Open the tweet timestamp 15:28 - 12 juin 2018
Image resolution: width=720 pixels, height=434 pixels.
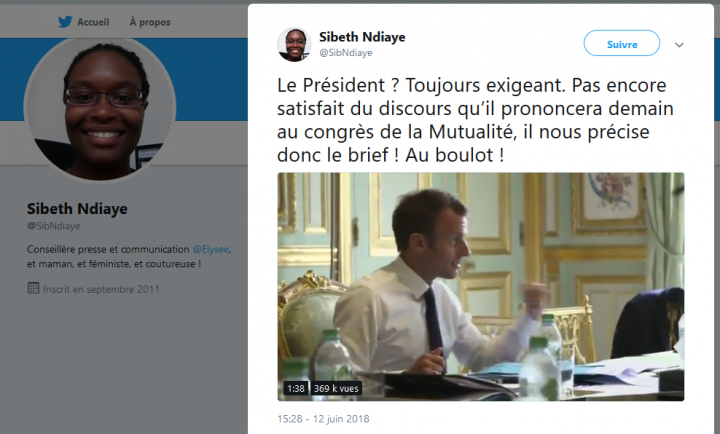pyautogui.click(x=323, y=419)
